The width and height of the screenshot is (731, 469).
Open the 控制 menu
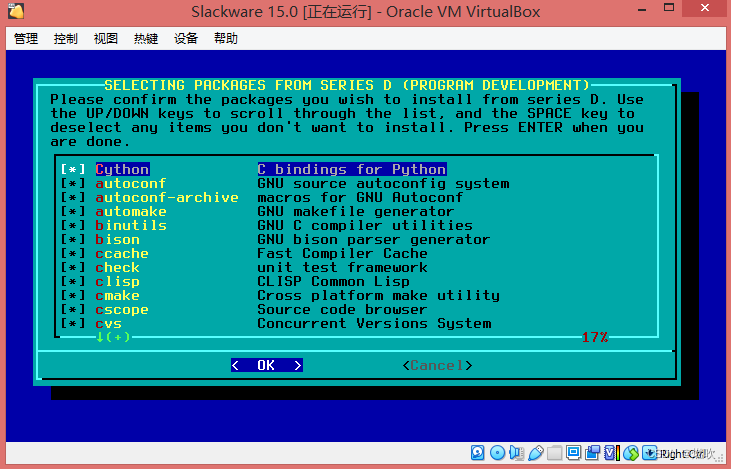66,38
